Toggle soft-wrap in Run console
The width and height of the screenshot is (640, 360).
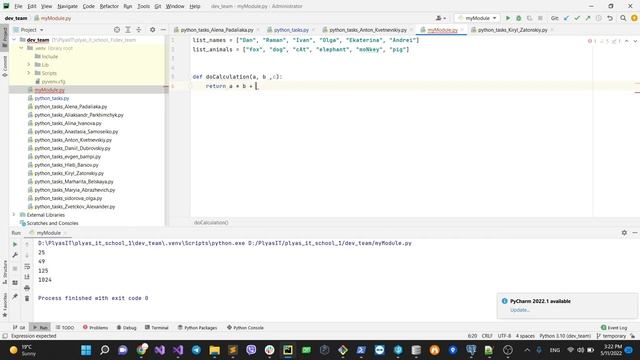click(x=27, y=266)
